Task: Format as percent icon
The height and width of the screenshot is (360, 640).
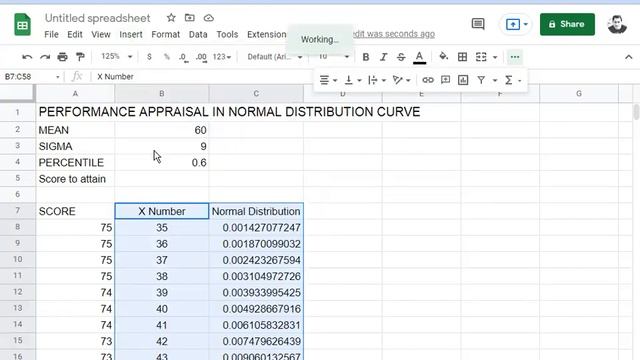Action: (167, 57)
